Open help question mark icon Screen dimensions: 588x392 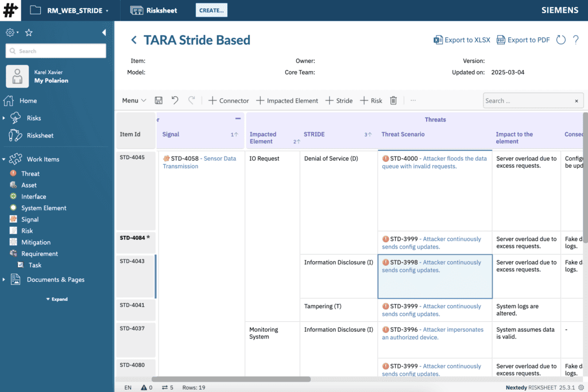click(x=575, y=40)
